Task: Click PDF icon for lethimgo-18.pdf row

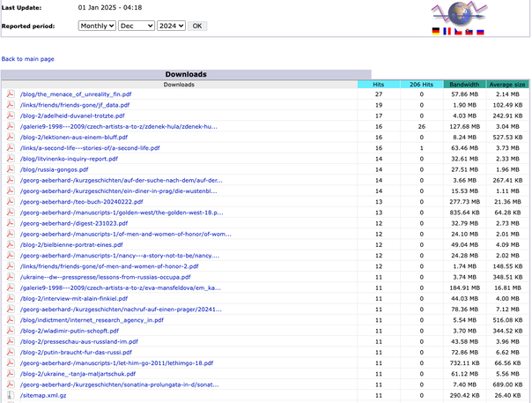Action: tap(11, 363)
